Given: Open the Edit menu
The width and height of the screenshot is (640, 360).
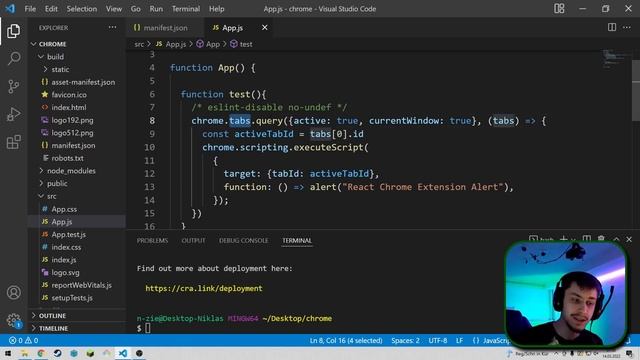Looking at the screenshot, I should coord(51,9).
